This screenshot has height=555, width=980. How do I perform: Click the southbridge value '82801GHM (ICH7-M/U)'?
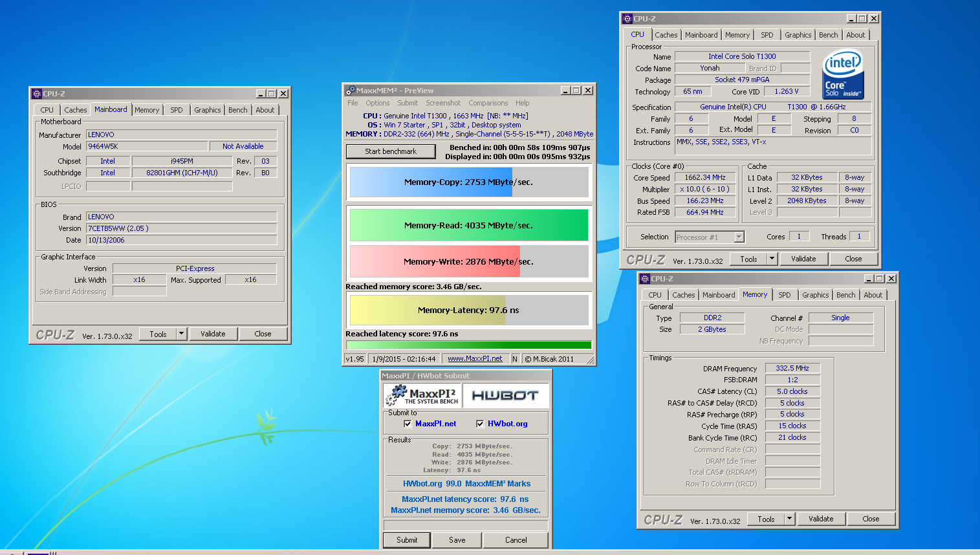182,173
